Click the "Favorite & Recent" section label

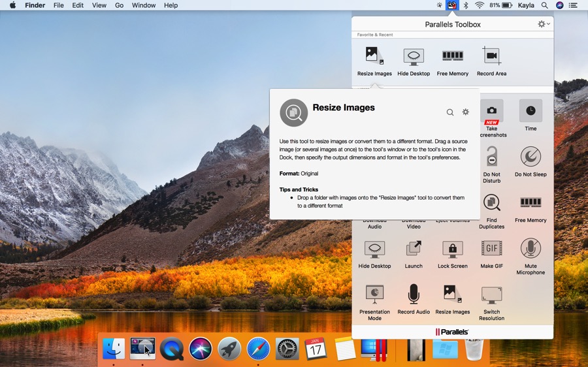(x=374, y=35)
